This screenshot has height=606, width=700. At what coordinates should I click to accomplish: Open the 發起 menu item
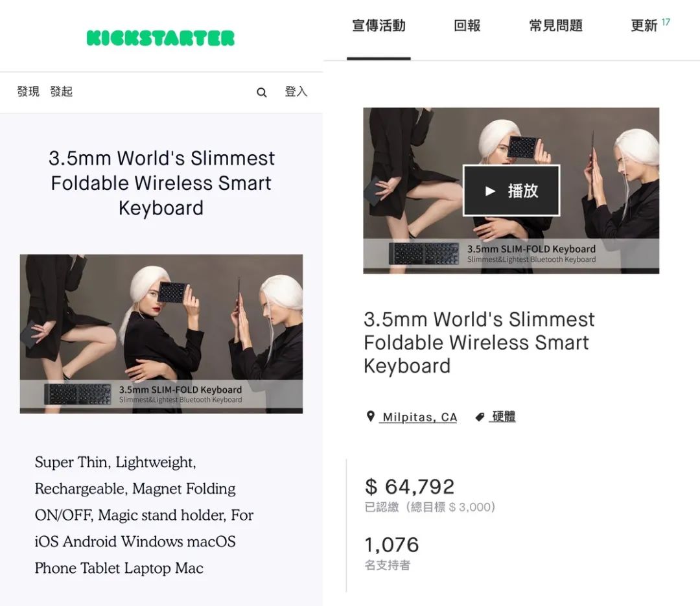coord(61,91)
